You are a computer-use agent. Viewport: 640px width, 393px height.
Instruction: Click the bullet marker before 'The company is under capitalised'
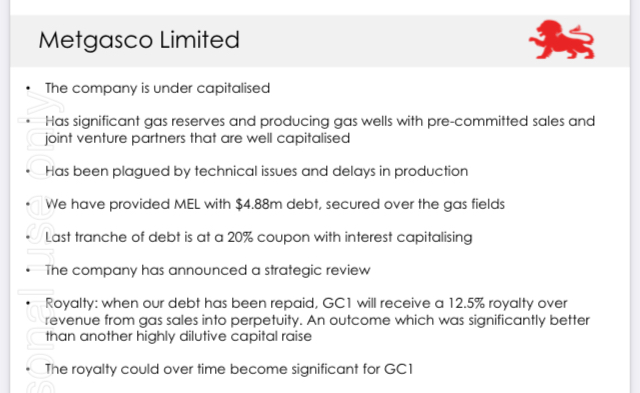[28, 88]
